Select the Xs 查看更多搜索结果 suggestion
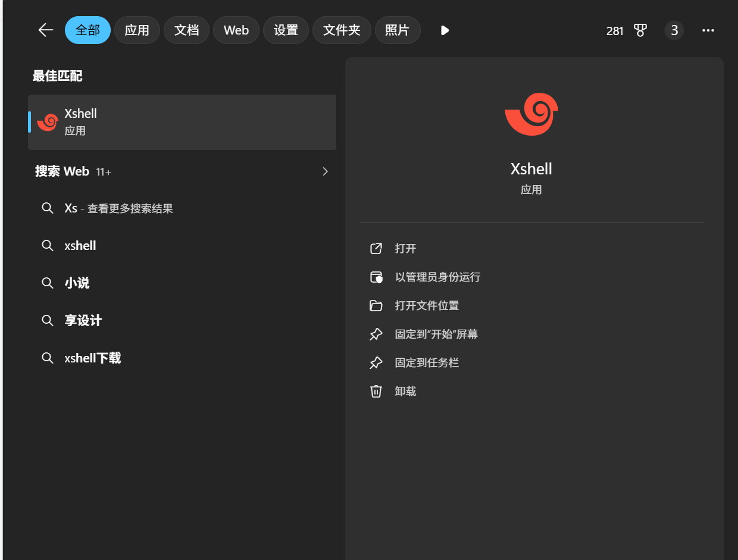 pyautogui.click(x=182, y=208)
